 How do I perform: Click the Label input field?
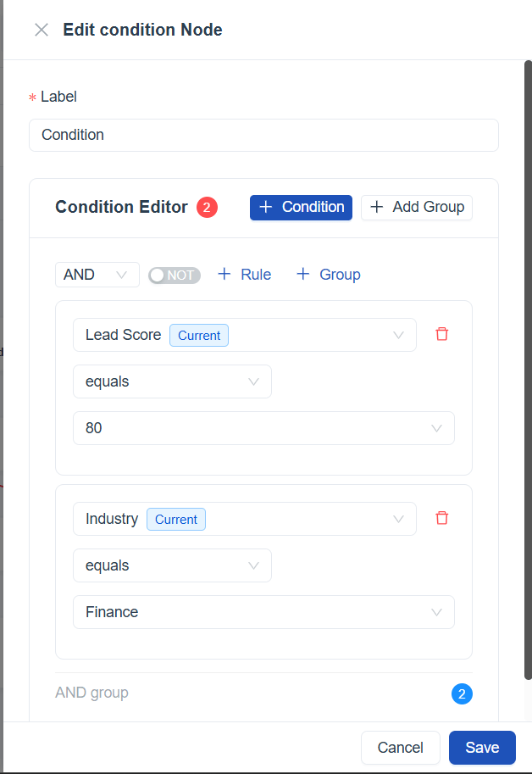coord(263,135)
